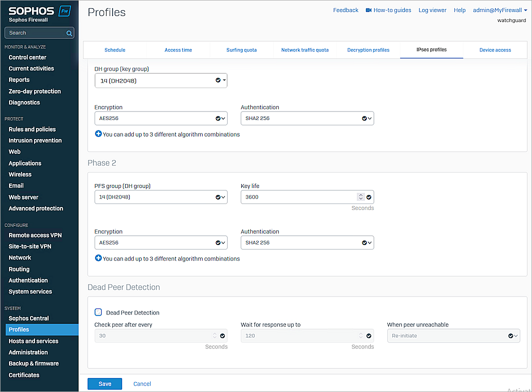Click the green checkmark beside the Key life field
The image size is (532, 392).
pyautogui.click(x=369, y=197)
